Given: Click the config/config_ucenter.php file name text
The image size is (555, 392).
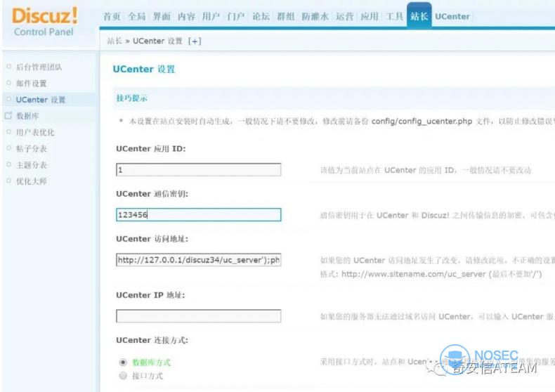Looking at the screenshot, I should coord(422,122).
